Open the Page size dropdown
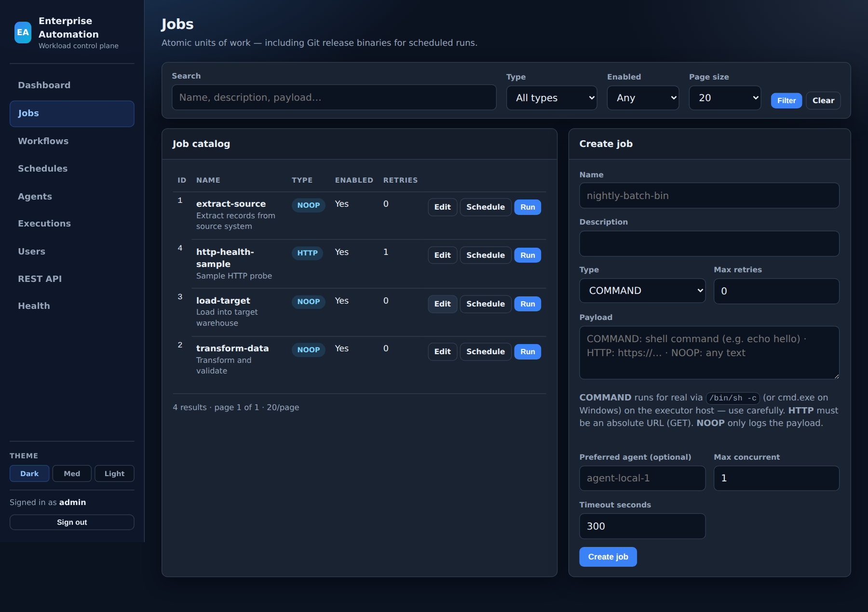Viewport: 868px width, 612px height. point(725,98)
